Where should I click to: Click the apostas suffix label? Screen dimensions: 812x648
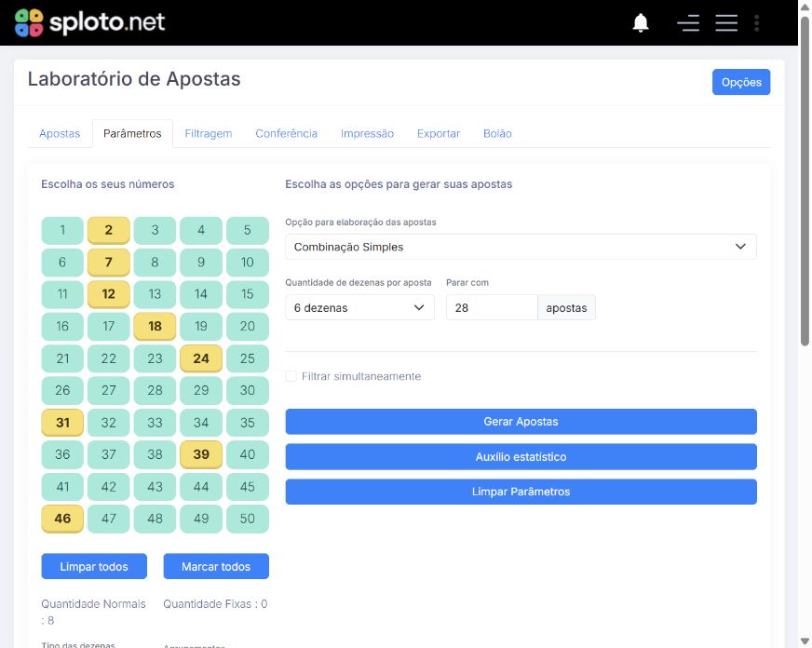coord(566,307)
